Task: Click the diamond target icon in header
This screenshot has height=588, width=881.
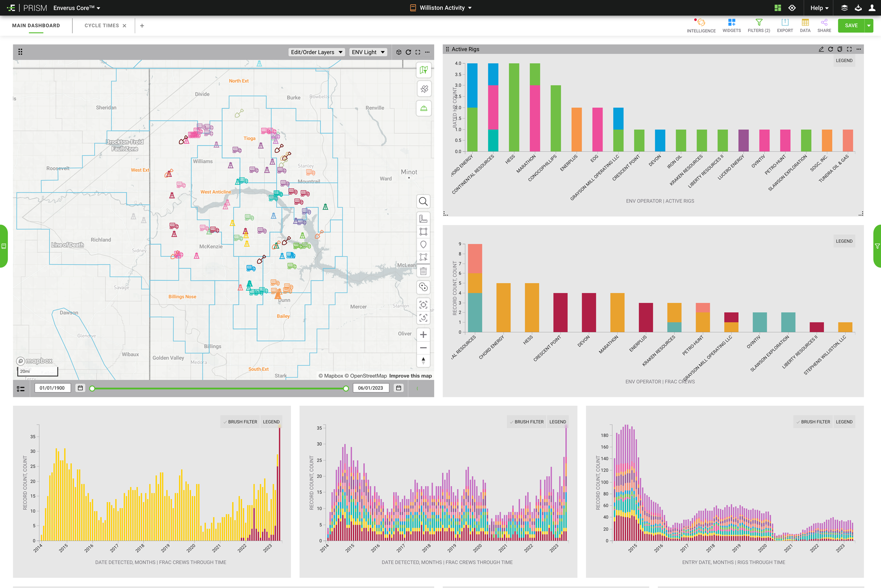Action: pyautogui.click(x=792, y=8)
